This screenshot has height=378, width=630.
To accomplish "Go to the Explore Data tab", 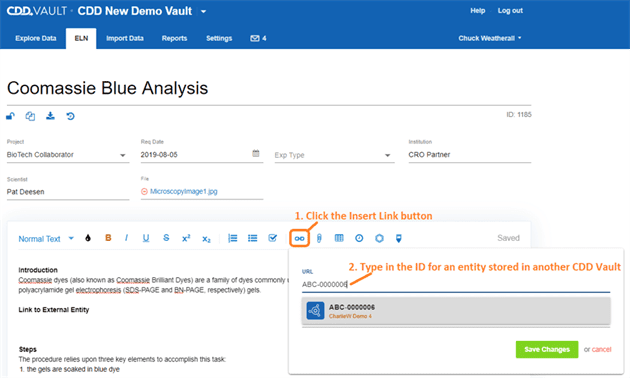I will (35, 38).
